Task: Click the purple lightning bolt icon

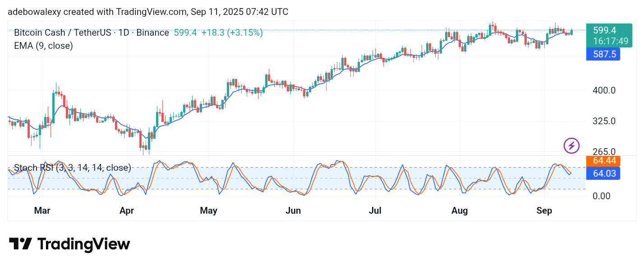Action: click(571, 145)
